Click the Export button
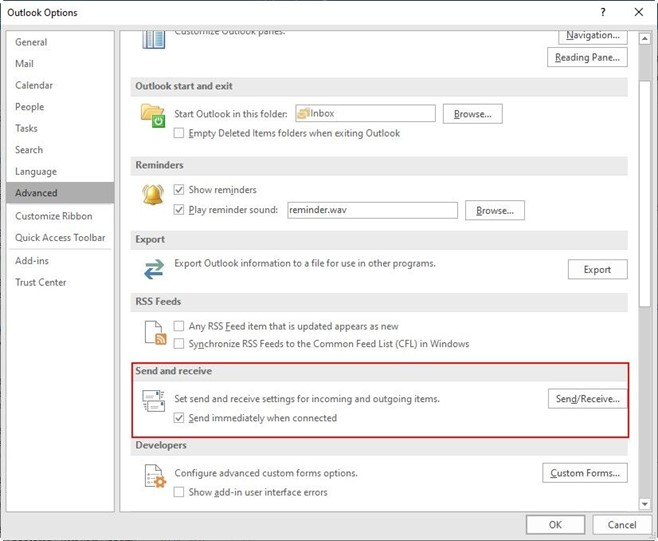658x541 pixels. (598, 269)
